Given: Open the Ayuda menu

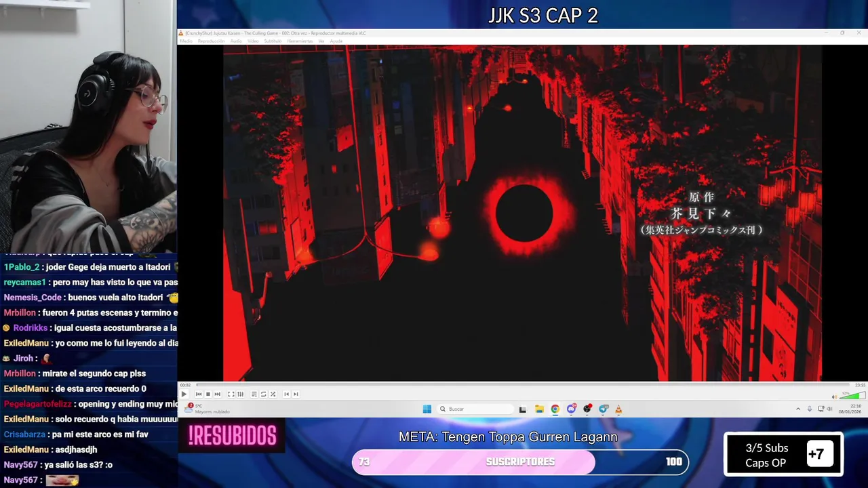Looking at the screenshot, I should (336, 41).
